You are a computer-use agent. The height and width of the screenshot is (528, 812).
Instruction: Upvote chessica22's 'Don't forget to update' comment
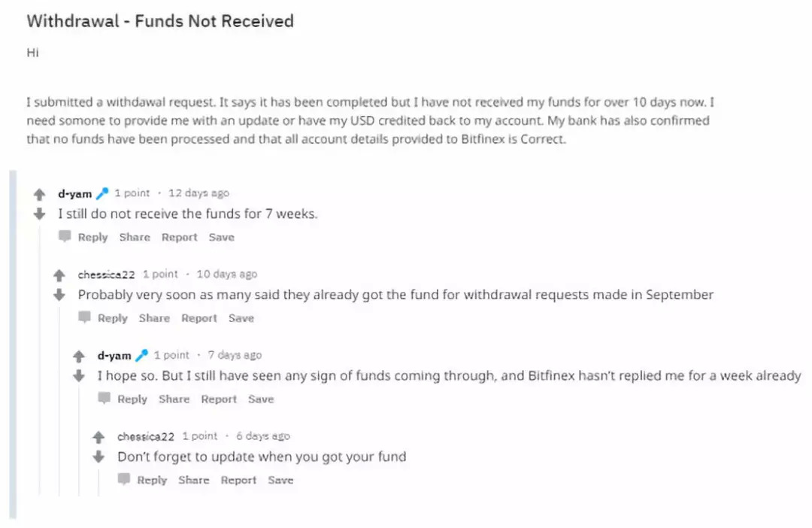click(98, 437)
